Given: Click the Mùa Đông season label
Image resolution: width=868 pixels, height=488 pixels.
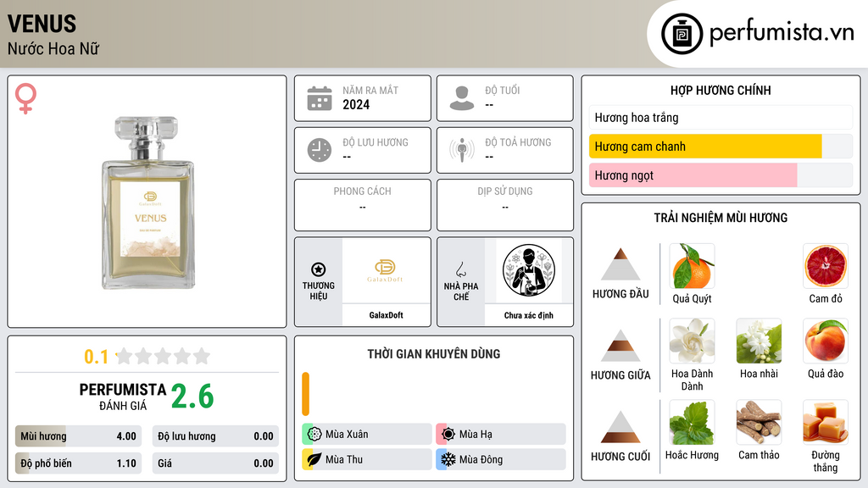Looking at the screenshot, I should click(x=481, y=459).
